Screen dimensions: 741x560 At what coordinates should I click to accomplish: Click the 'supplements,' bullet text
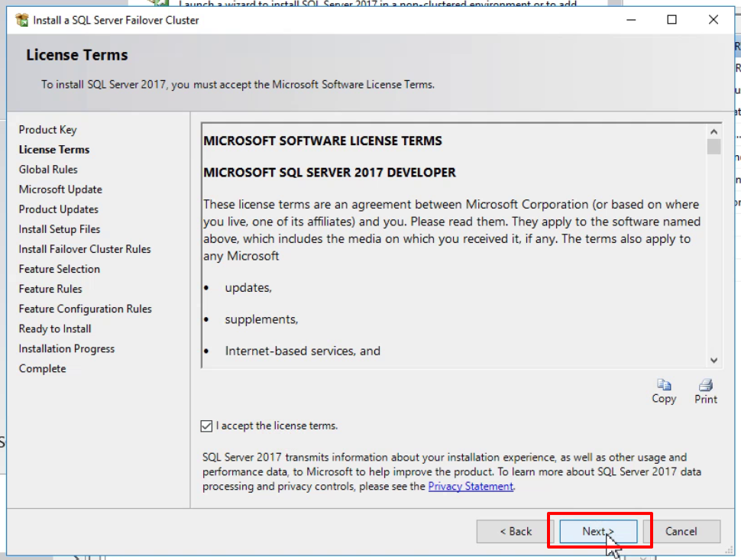click(261, 319)
